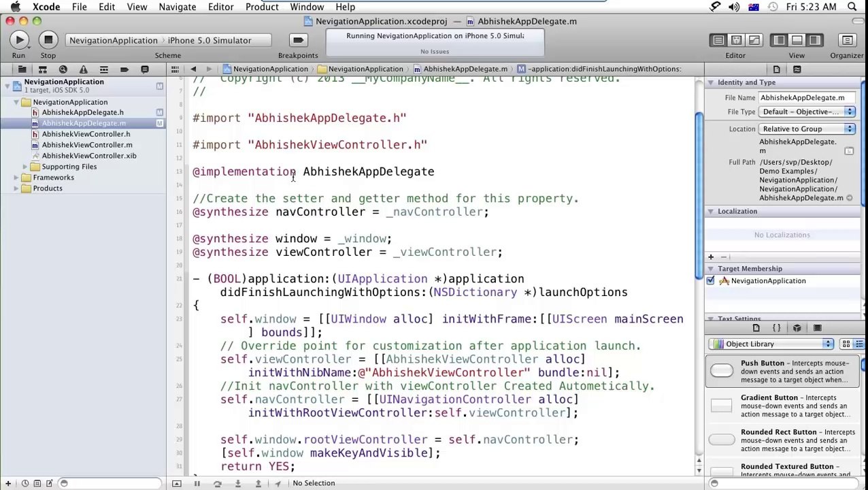The image size is (868, 490).
Task: Show the Symbol navigator
Action: (42, 69)
